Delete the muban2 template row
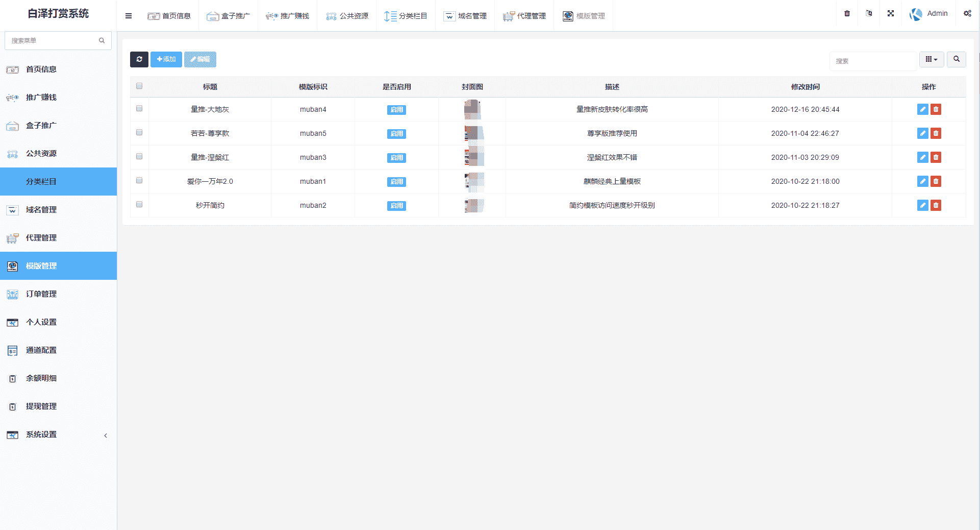 point(936,205)
